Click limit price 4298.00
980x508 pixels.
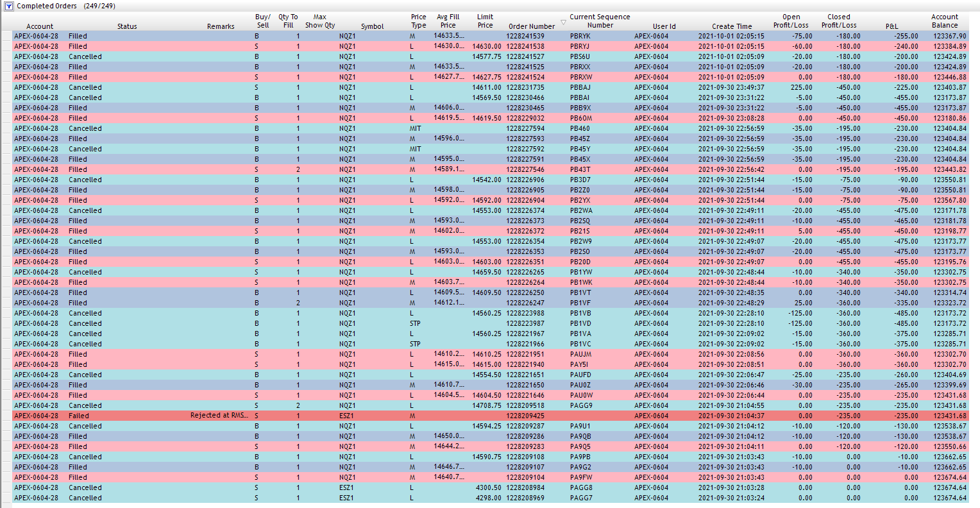489,498
